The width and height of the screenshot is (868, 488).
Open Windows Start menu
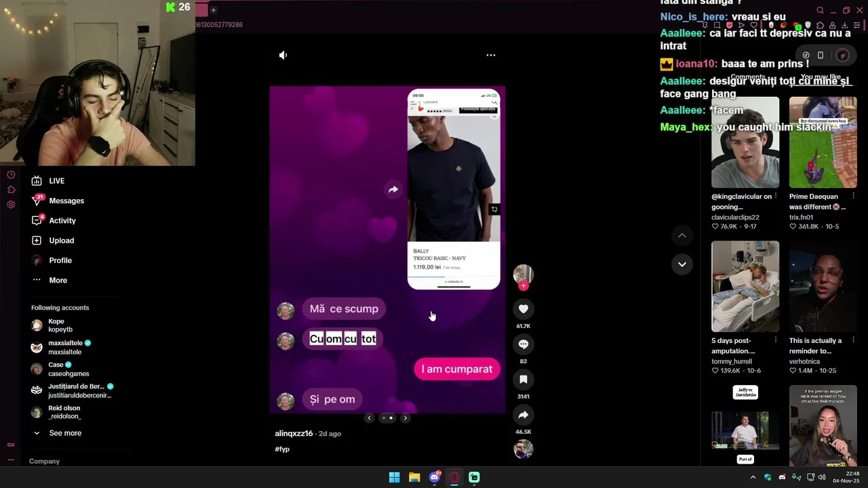(x=394, y=477)
